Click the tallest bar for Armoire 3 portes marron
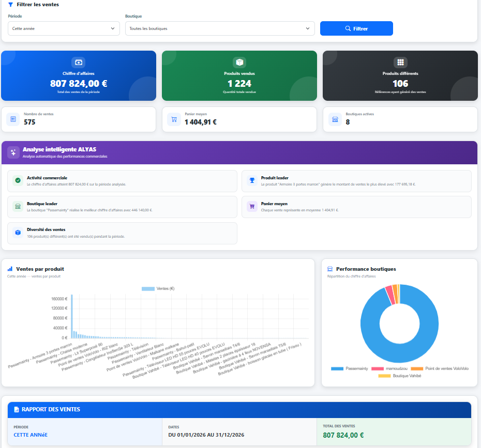This screenshot has height=448, width=481. pyautogui.click(x=72, y=317)
